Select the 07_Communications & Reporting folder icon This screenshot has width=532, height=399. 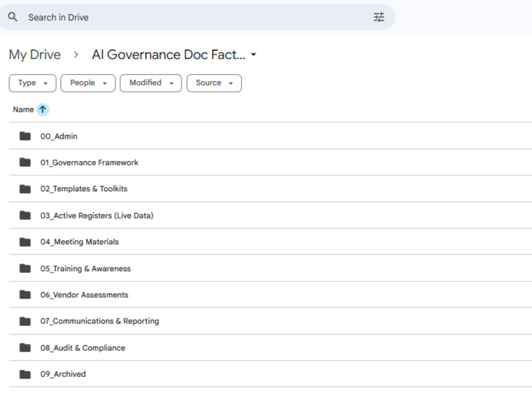[25, 321]
